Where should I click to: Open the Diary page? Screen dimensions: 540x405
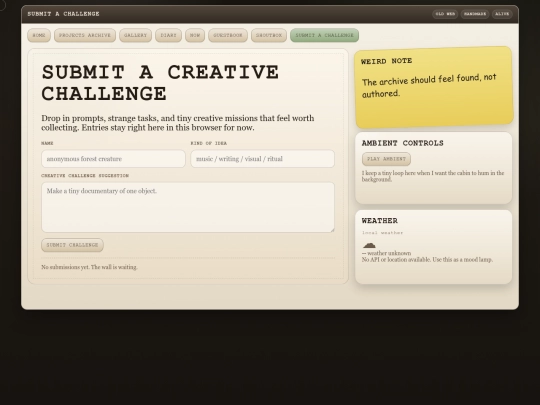[x=168, y=35]
